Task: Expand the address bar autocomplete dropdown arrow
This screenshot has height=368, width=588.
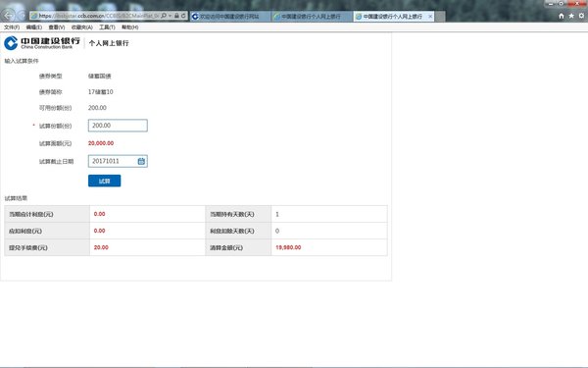Action: pyautogui.click(x=171, y=16)
